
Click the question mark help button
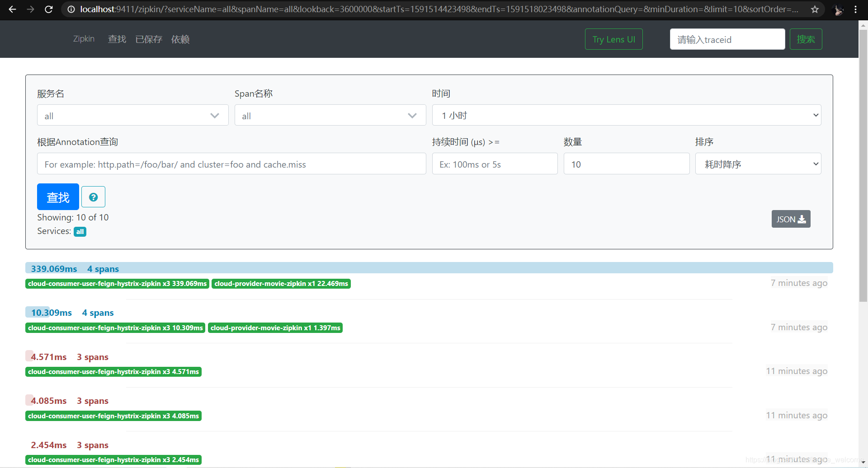pos(93,197)
